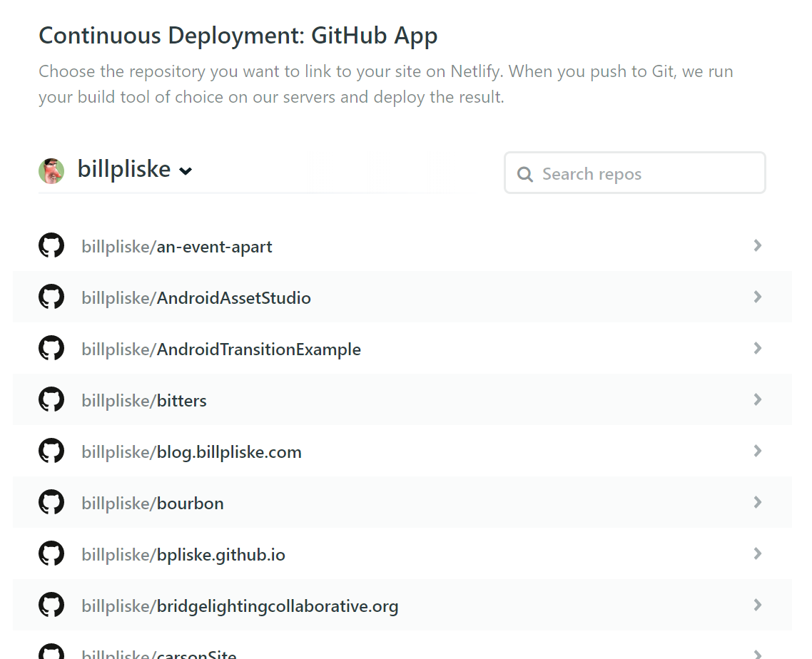Image resolution: width=812 pixels, height=659 pixels.
Task: Click the chevron for an-event-apart row
Action: 758,245
